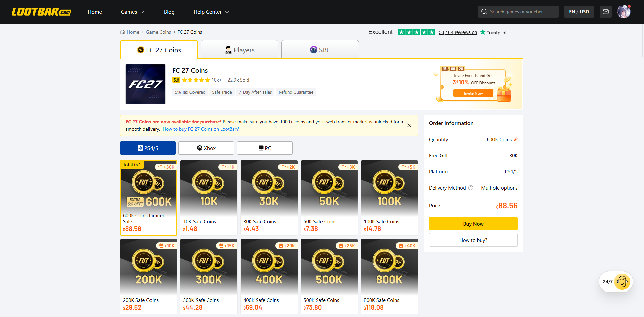
Task: Select the 400K Safe Coins package
Action: point(269,276)
